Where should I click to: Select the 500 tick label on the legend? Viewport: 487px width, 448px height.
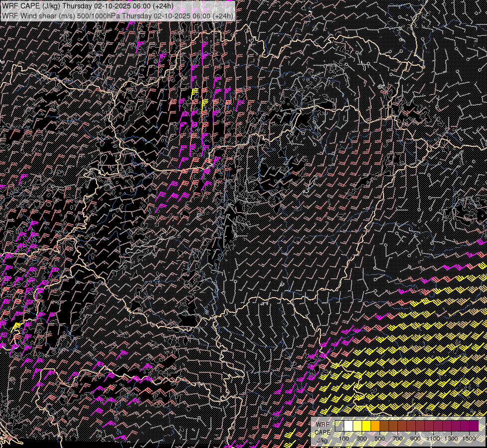pyautogui.click(x=380, y=439)
